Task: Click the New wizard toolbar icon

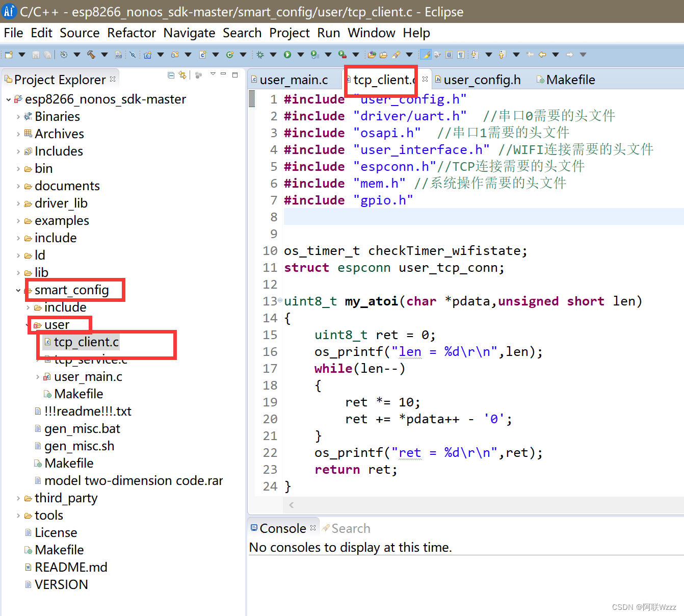Action: pyautogui.click(x=9, y=55)
